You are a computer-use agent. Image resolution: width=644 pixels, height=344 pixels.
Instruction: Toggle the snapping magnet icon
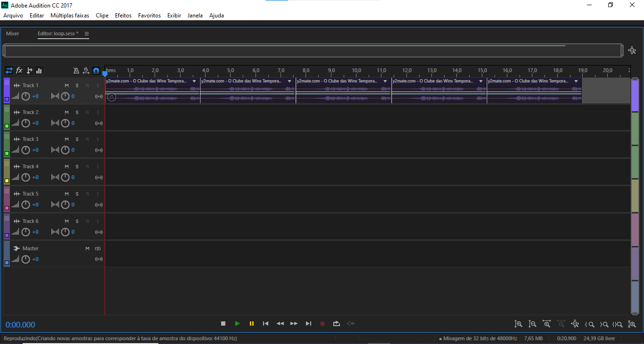point(96,71)
